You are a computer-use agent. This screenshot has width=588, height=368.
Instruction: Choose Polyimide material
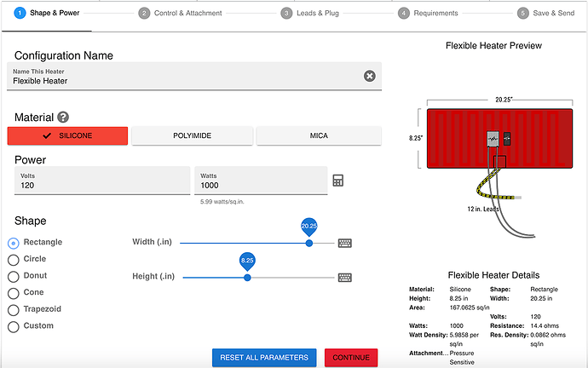pyautogui.click(x=193, y=135)
